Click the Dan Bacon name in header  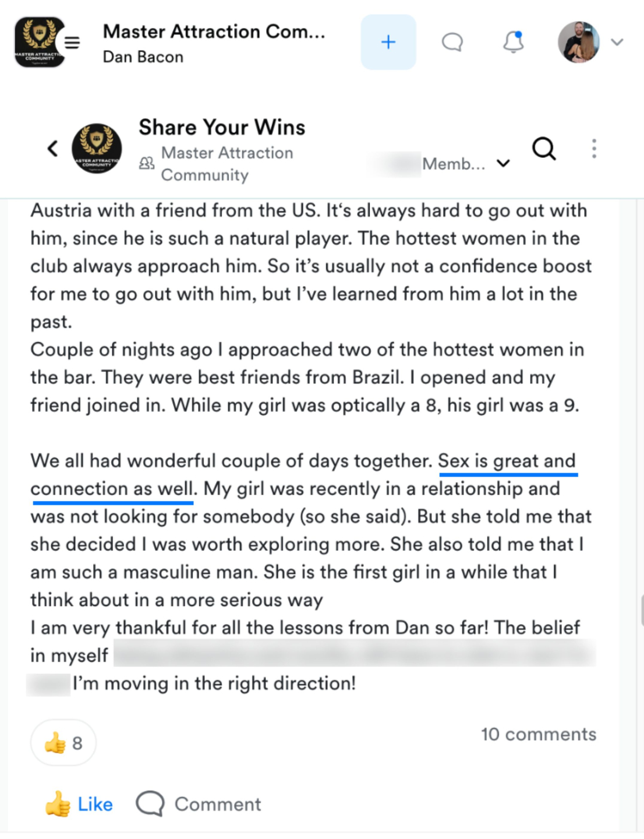coord(143,57)
